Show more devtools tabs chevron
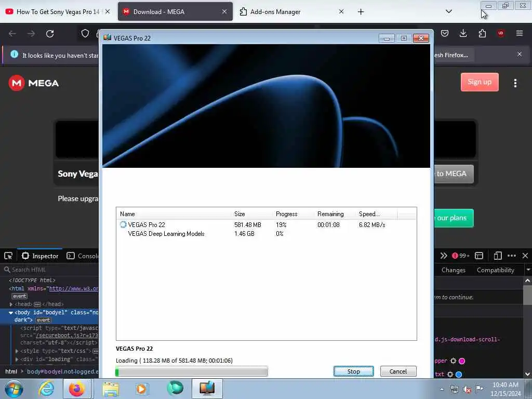The width and height of the screenshot is (532, 399). coord(444,256)
